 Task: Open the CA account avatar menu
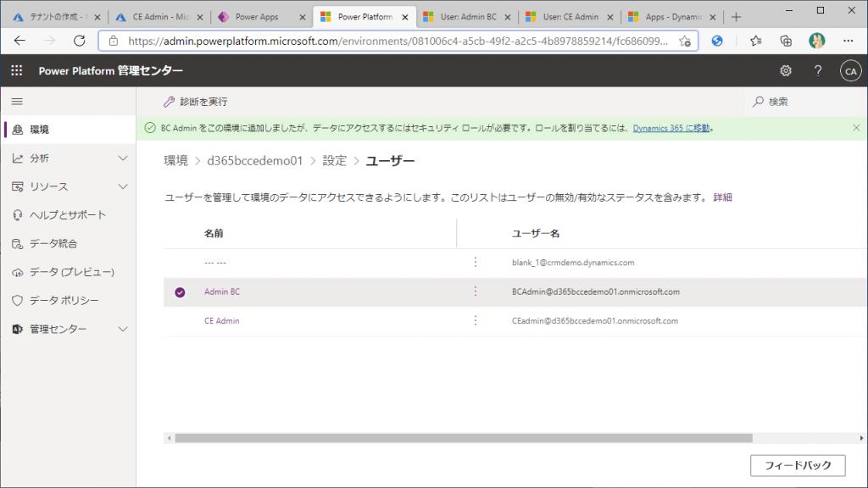(850, 71)
